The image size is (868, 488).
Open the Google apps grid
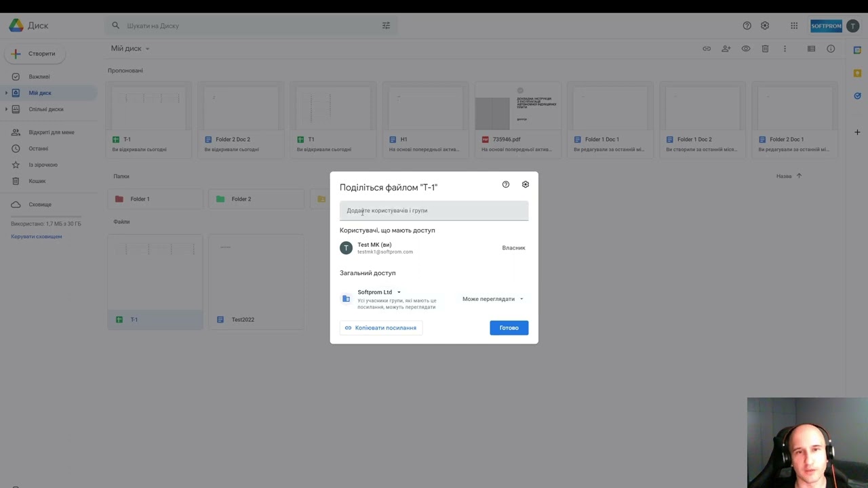click(794, 26)
